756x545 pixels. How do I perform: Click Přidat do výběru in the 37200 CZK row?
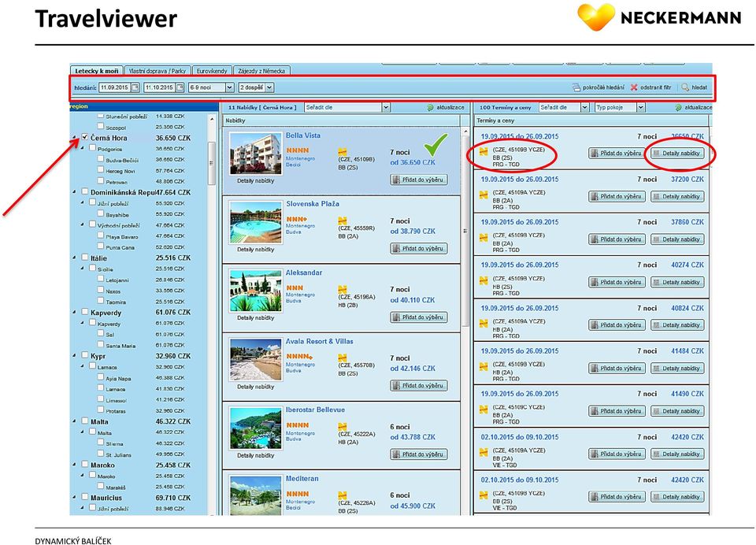(617, 196)
